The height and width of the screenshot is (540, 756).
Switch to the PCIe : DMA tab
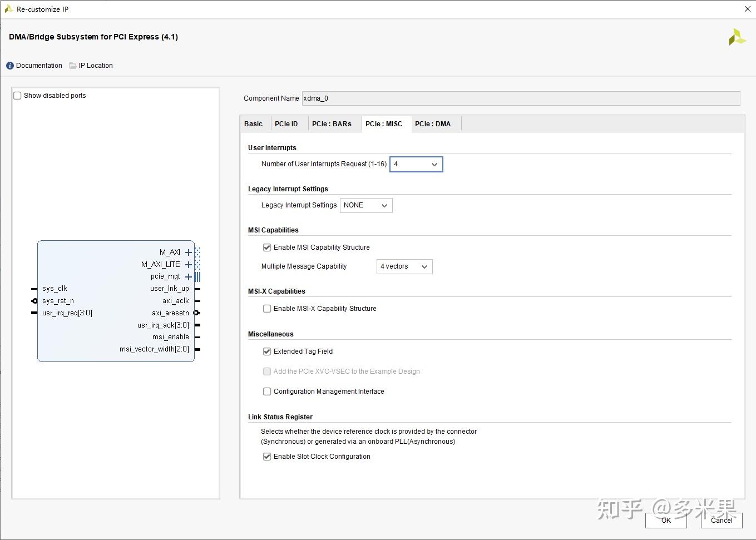[x=434, y=123]
